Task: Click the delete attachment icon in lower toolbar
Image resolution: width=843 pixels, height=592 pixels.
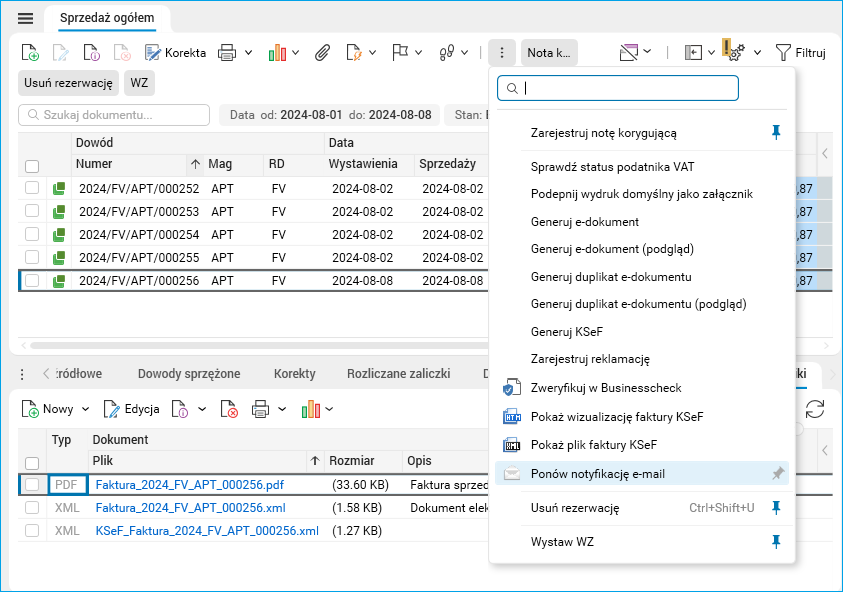Action: (x=230, y=409)
